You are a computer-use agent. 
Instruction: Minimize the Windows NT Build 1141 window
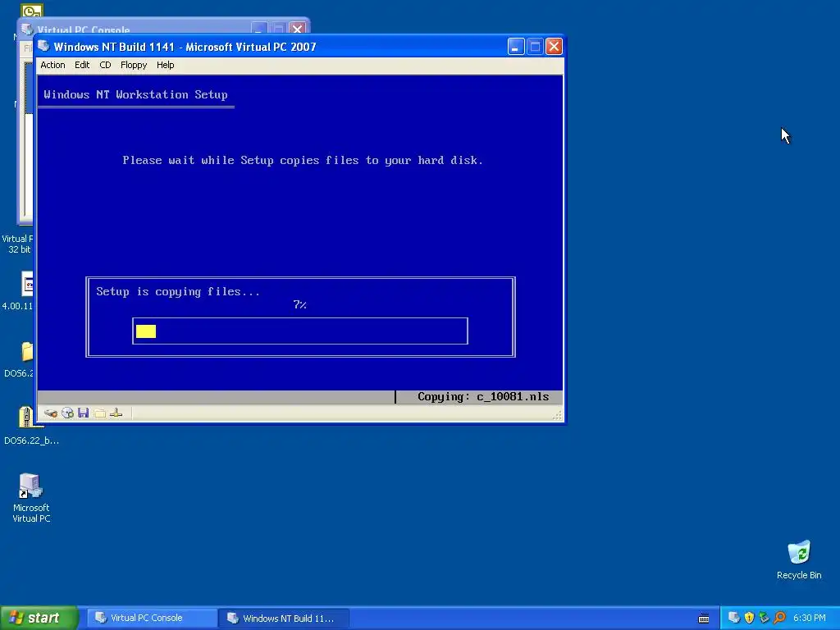(516, 47)
